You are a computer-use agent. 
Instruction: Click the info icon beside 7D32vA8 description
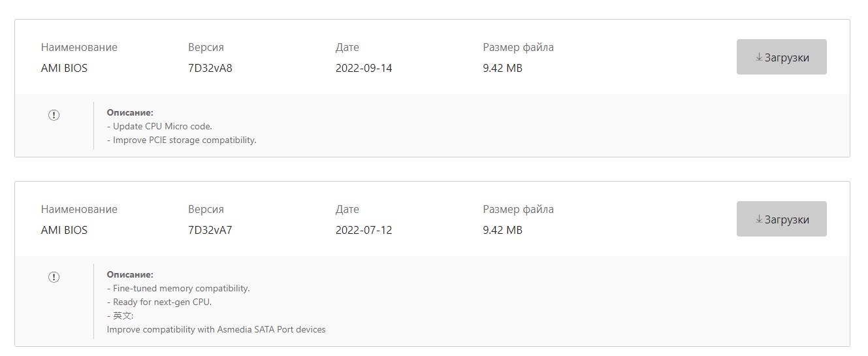[54, 115]
